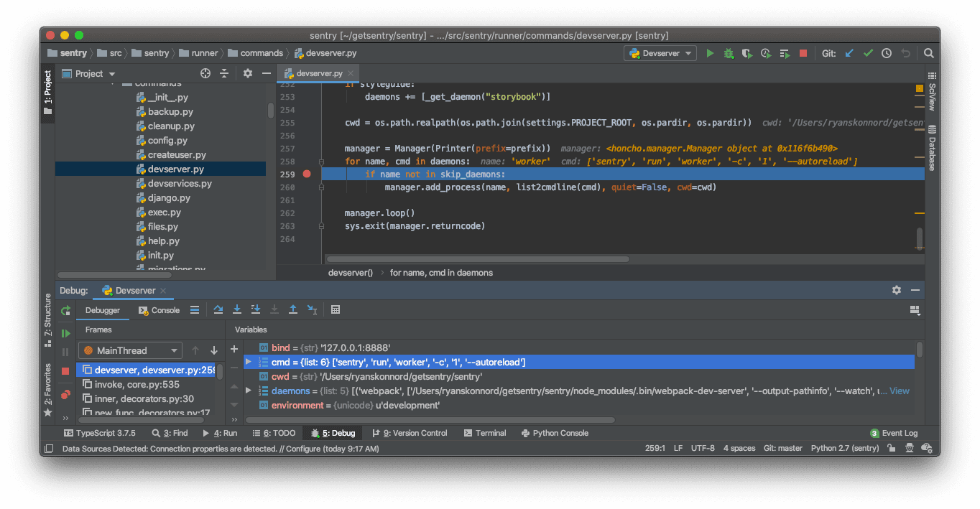The width and height of the screenshot is (980, 509).
Task: Click the editor horizontal scrollbar
Action: (x=478, y=259)
